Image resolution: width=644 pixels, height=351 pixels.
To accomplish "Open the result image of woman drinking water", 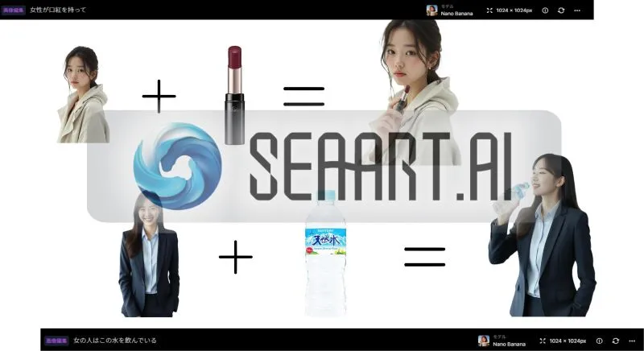I will (542, 235).
